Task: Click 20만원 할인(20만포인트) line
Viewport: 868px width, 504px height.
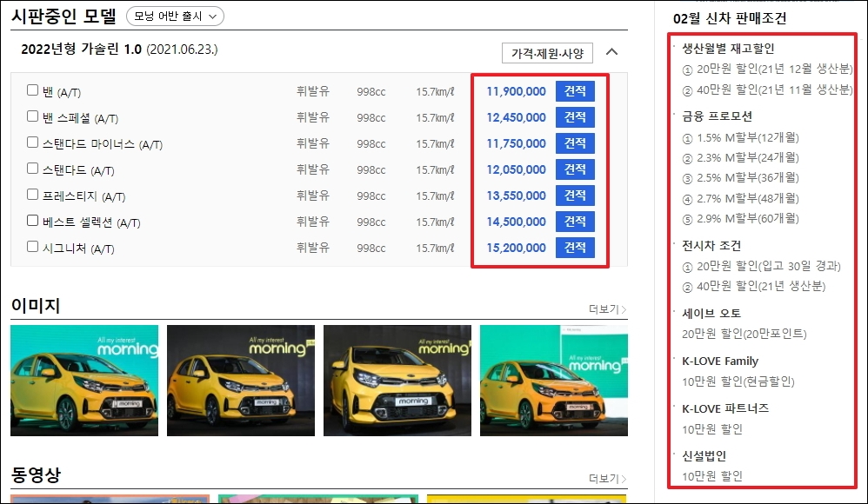Action: pos(744,334)
